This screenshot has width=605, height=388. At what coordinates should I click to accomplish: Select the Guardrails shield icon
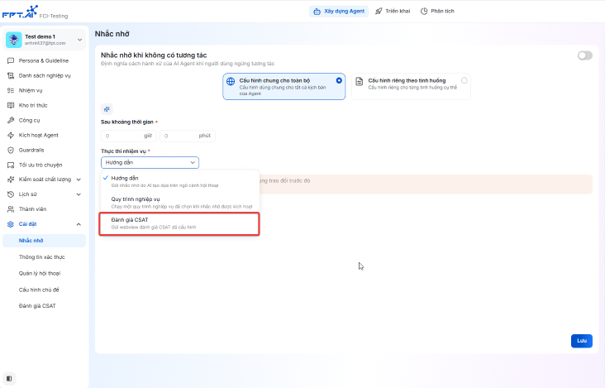click(10, 150)
